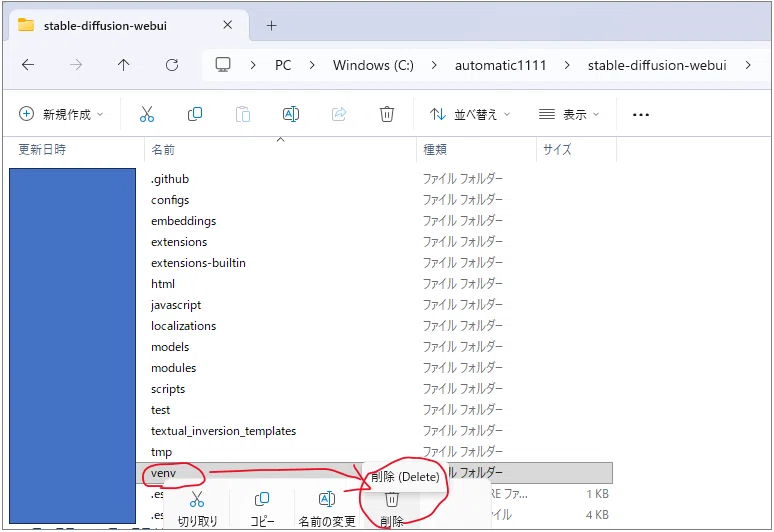Expand chevron after PC in address bar
This screenshot has height=532, width=774.
point(312,65)
